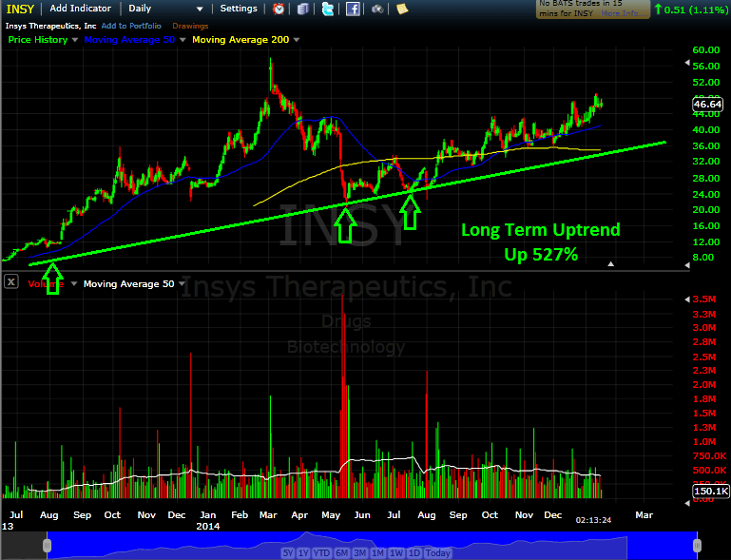Select the 1D range button
Image resolution: width=731 pixels, height=560 pixels.
(414, 553)
